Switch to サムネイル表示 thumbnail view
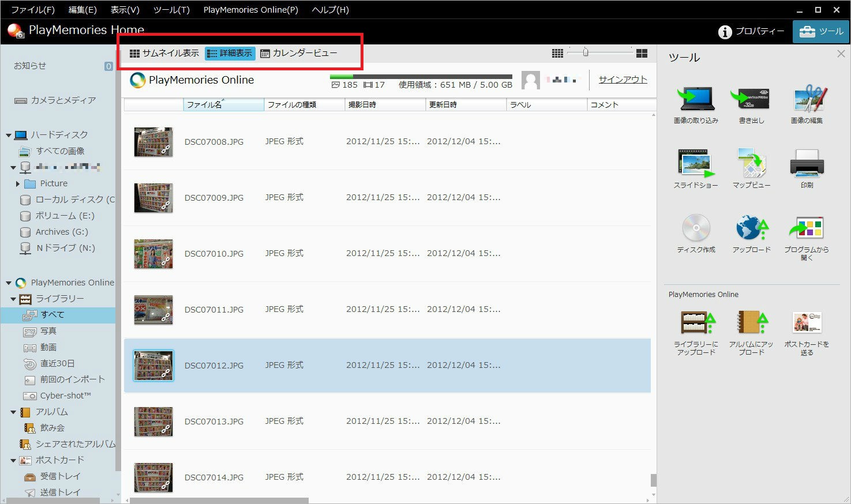The height and width of the screenshot is (504, 851). pos(164,53)
